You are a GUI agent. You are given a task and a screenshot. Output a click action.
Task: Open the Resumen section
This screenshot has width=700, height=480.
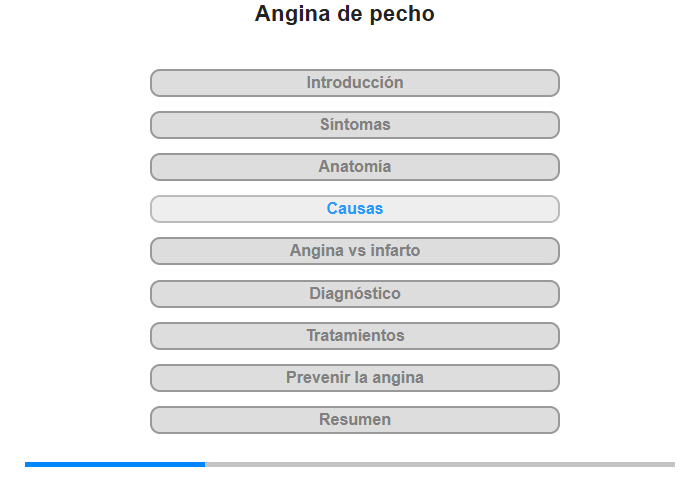[x=355, y=420]
